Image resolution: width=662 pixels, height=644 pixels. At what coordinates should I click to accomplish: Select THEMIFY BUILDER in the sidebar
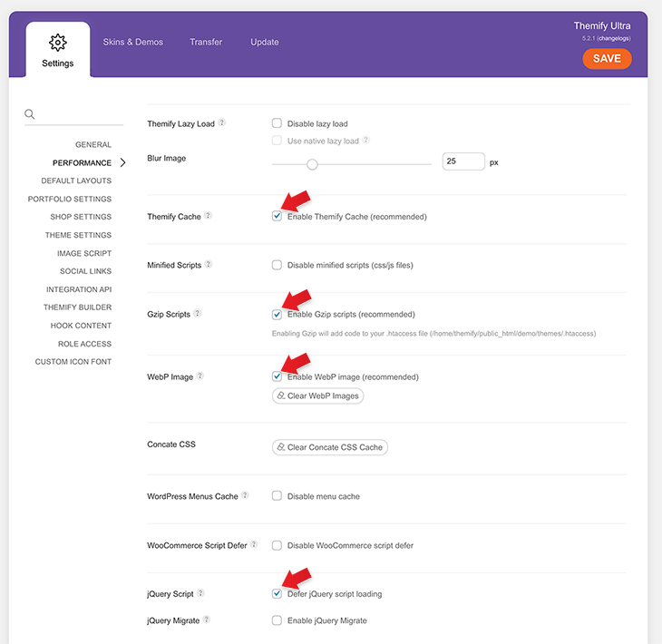(x=78, y=307)
